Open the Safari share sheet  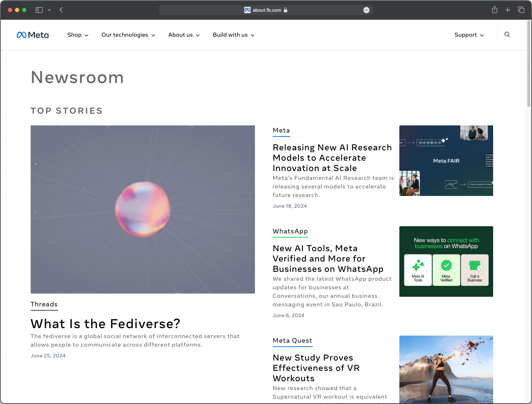[x=495, y=10]
